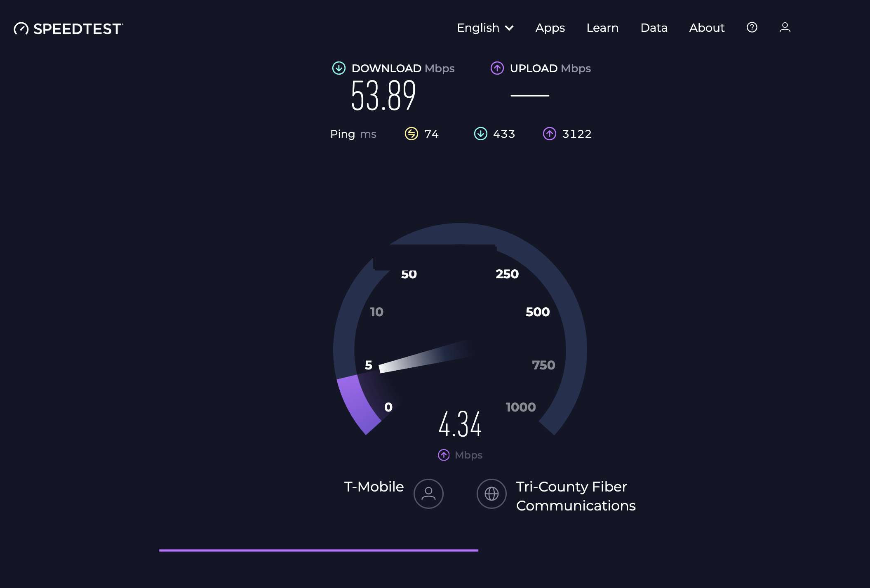Image resolution: width=870 pixels, height=588 pixels.
Task: Click the user account icon in header
Action: [x=785, y=27]
